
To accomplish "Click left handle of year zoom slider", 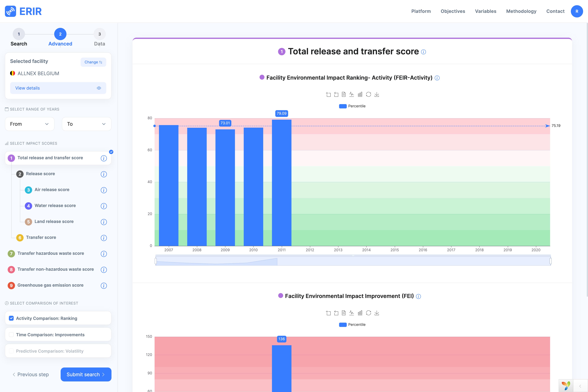I will point(156,261).
